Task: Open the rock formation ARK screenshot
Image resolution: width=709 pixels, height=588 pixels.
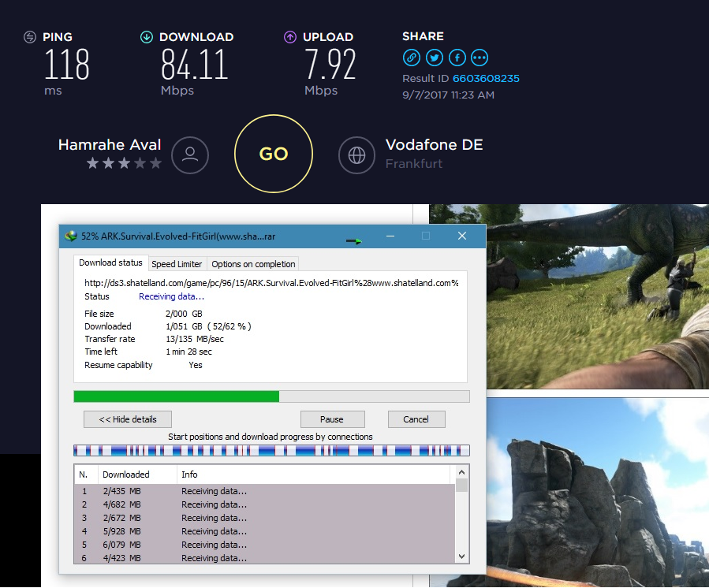Action: coord(597,493)
